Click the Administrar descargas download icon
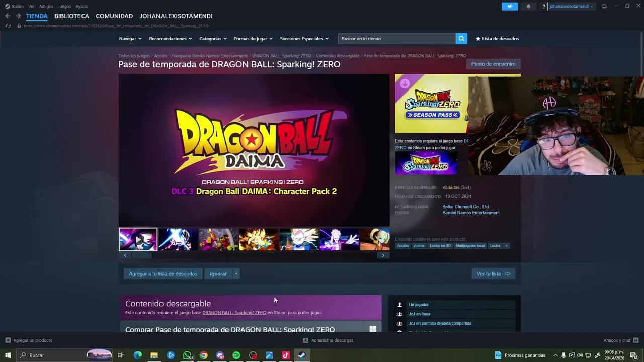Viewport: 644px width, 362px height. pos(305,340)
